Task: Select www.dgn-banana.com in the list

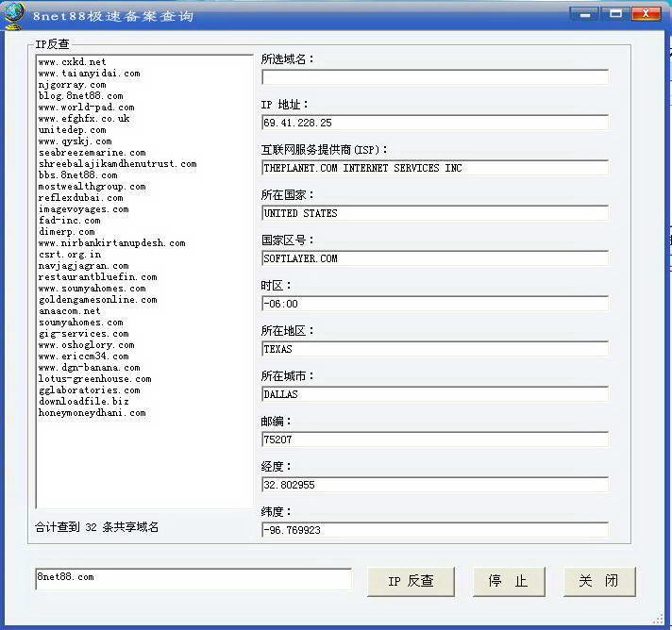Action: [89, 368]
